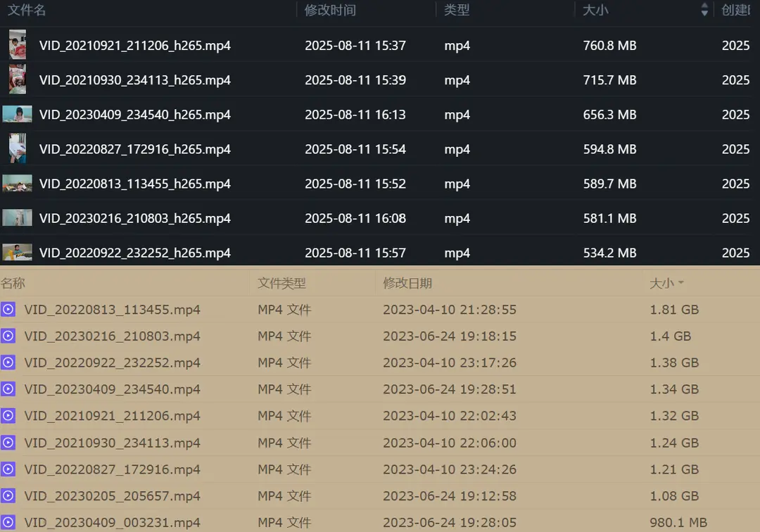Select the icon beside VID_20210930_234113.mp4
Viewport: 760px width, 532px height.
[x=8, y=443]
